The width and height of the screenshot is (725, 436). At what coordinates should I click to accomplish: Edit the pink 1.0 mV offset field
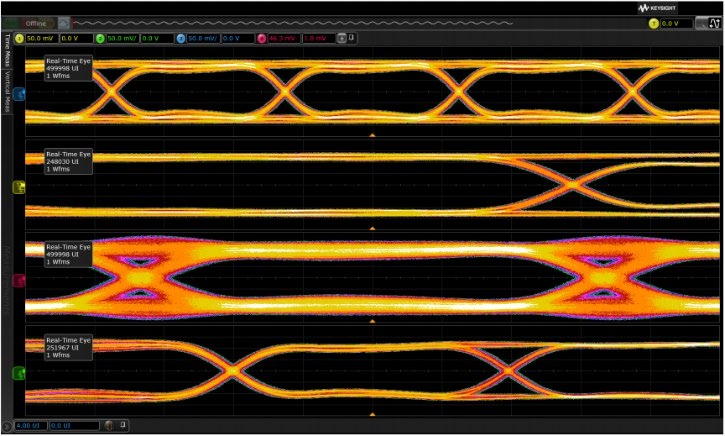tap(319, 38)
